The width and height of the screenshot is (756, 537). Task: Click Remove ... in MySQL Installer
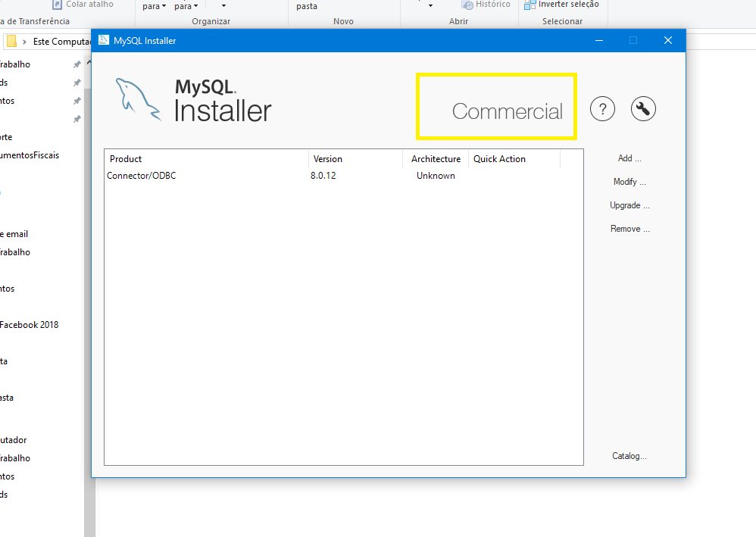coord(629,229)
